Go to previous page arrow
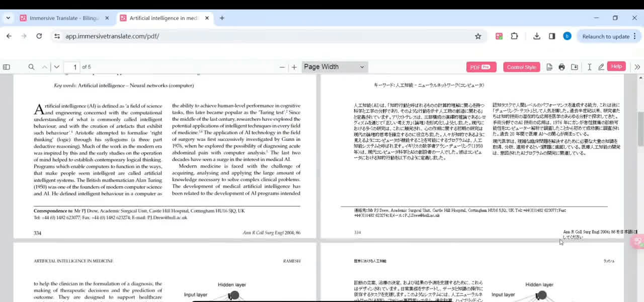This screenshot has width=644, height=302. pos(45,67)
